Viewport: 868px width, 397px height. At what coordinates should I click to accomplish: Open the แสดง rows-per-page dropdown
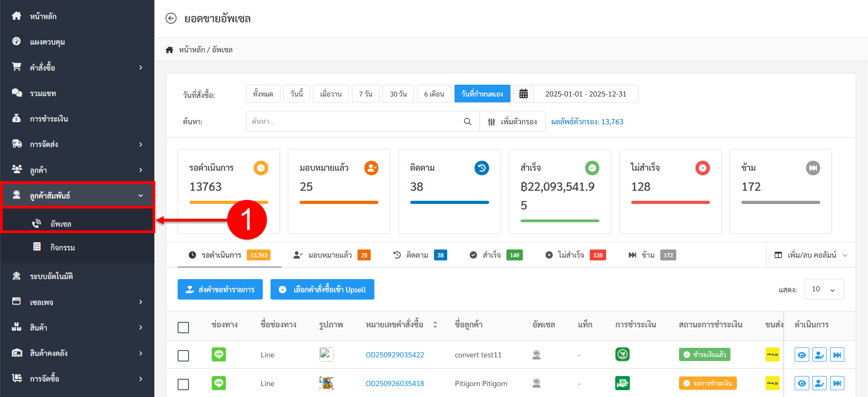(824, 290)
